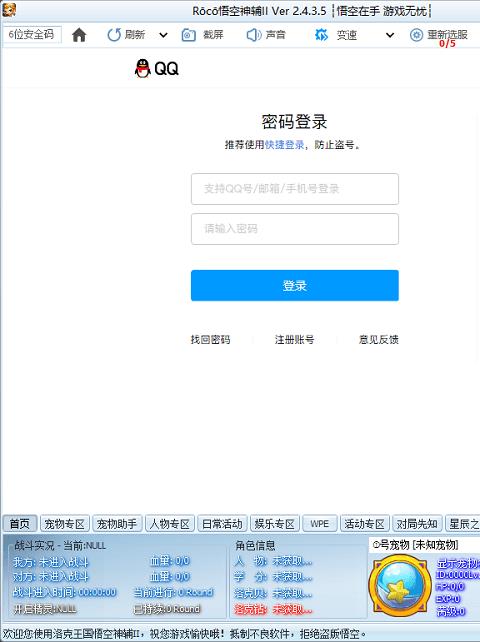Click the 刷新 toolbar label
Image resolution: width=480 pixels, height=642 pixels.
click(x=135, y=35)
